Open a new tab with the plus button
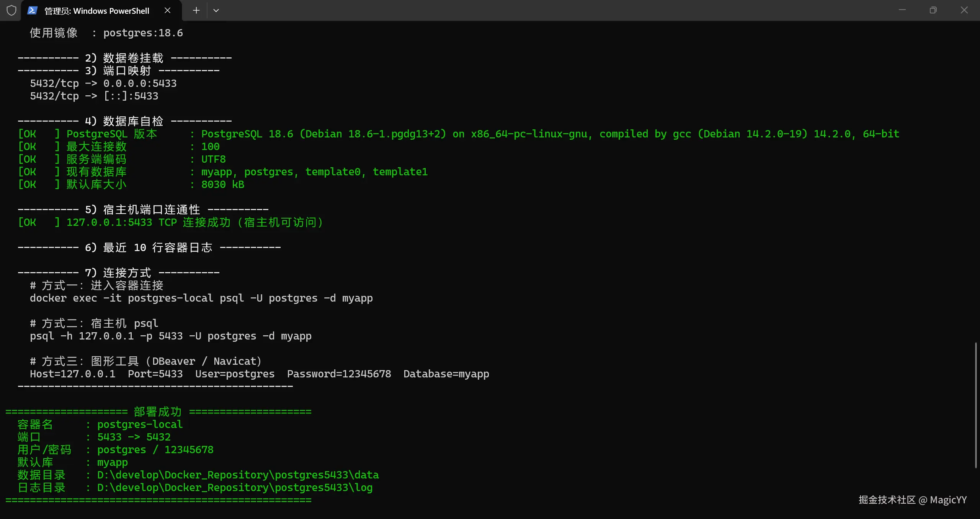The width and height of the screenshot is (980, 519). point(196,10)
